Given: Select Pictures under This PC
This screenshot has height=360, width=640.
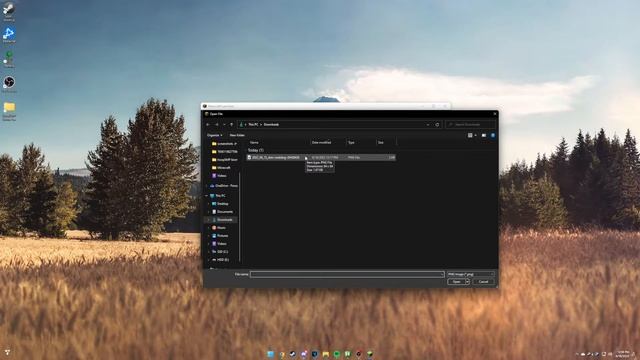Looking at the screenshot, I should tap(220, 236).
